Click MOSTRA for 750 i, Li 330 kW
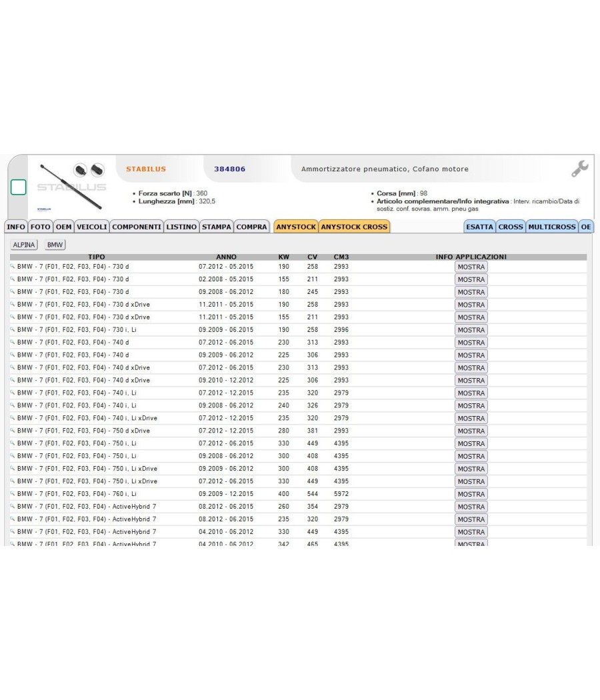Screen dimensions: 600x700 (x=471, y=444)
